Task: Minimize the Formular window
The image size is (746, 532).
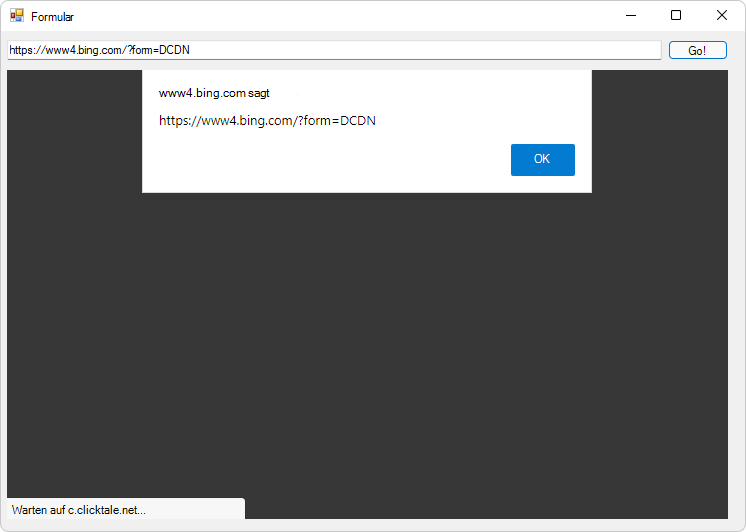Action: click(631, 16)
